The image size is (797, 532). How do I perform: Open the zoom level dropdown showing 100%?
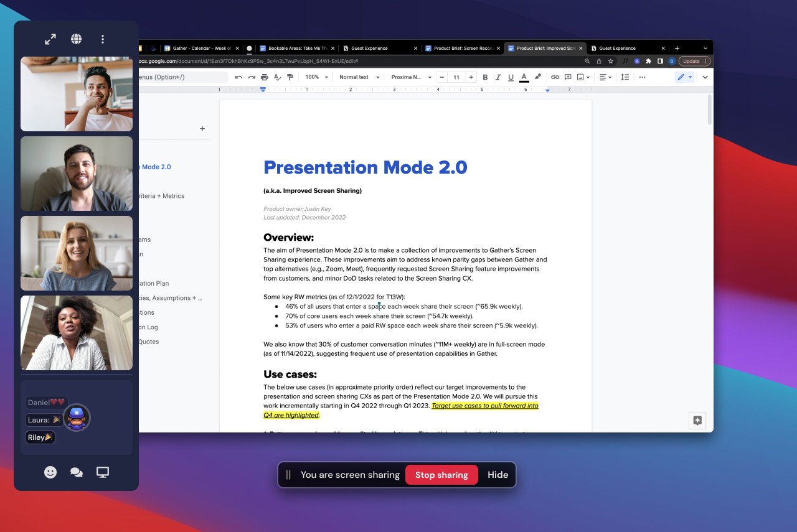pos(316,77)
